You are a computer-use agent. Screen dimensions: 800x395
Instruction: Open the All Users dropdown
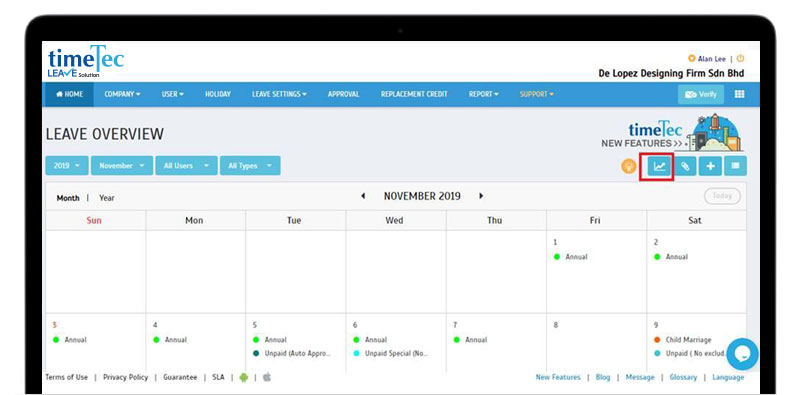tap(186, 166)
